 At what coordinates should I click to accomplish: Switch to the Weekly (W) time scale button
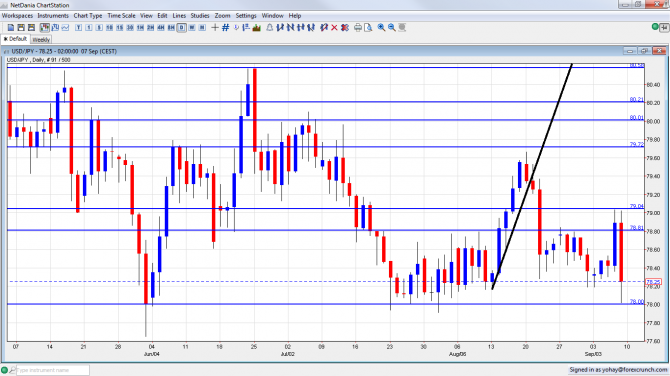pos(192,27)
